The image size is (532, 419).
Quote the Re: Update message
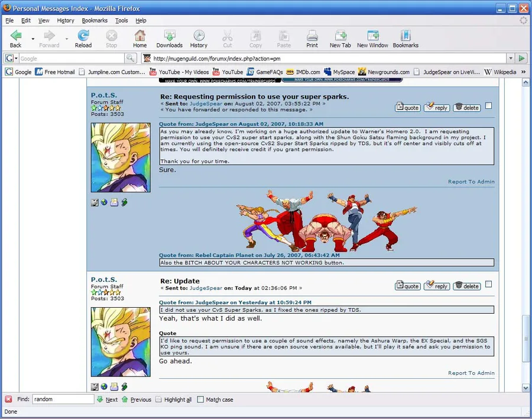pos(408,286)
